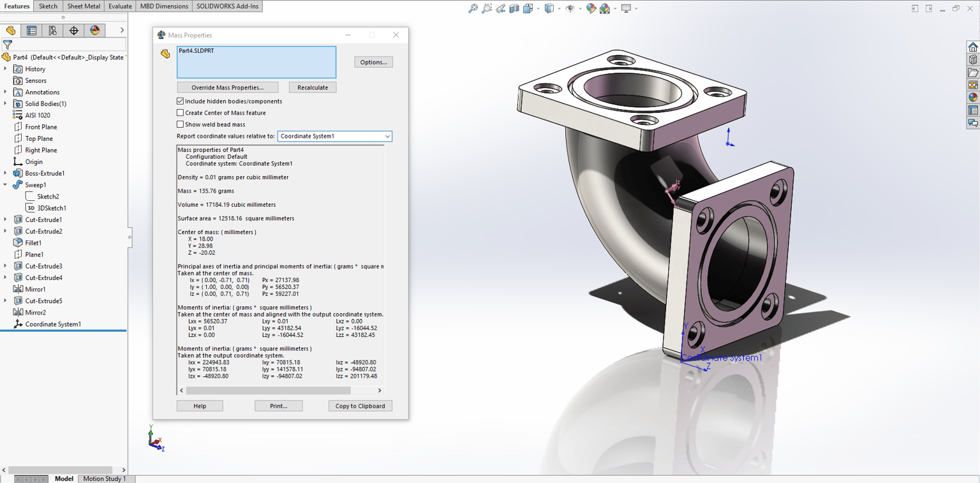Click the Options... button
The image size is (980, 483).
373,62
